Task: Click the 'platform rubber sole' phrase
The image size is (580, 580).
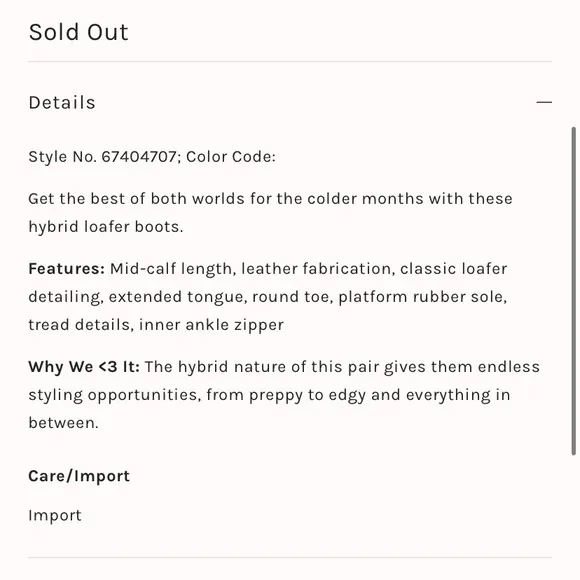Action: coord(422,297)
